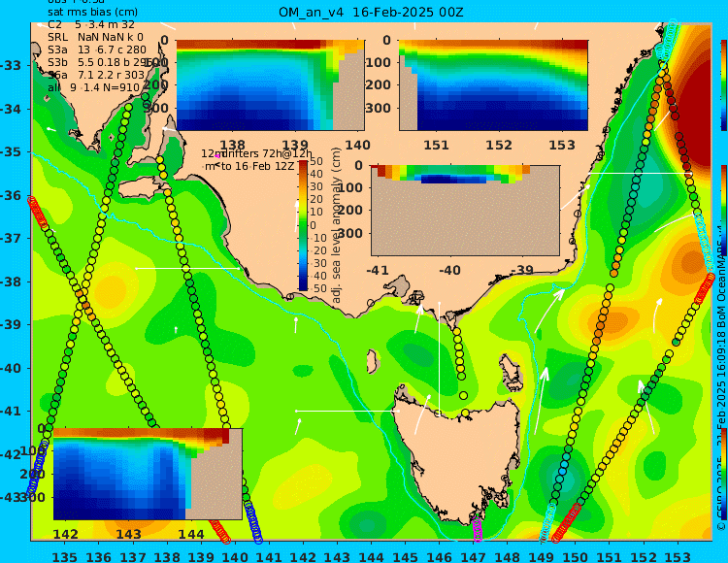728x563 pixels.
Task: Click the -35 latitude label on left axis
Action: (x=11, y=152)
